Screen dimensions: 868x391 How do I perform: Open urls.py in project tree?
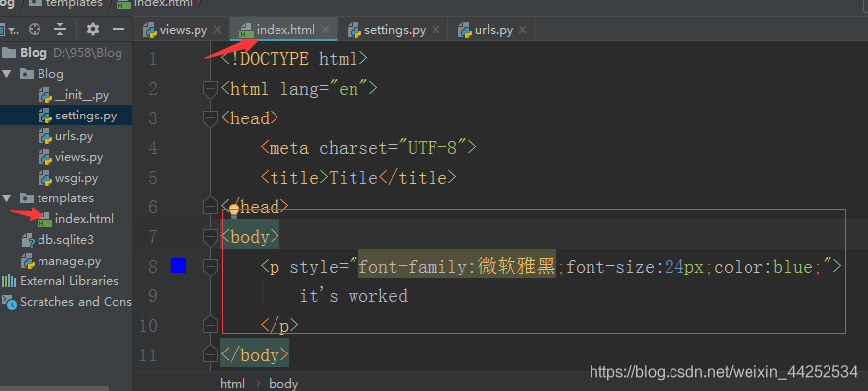click(65, 136)
